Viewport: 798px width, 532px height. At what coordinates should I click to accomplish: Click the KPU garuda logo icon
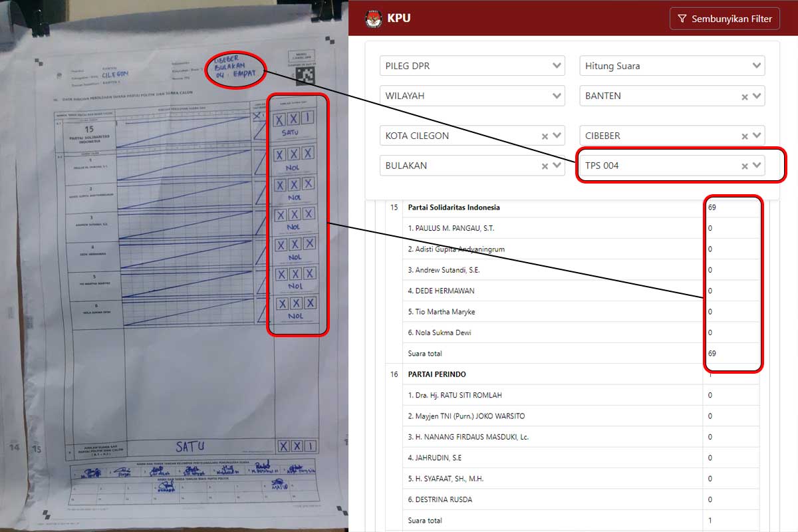(x=374, y=19)
